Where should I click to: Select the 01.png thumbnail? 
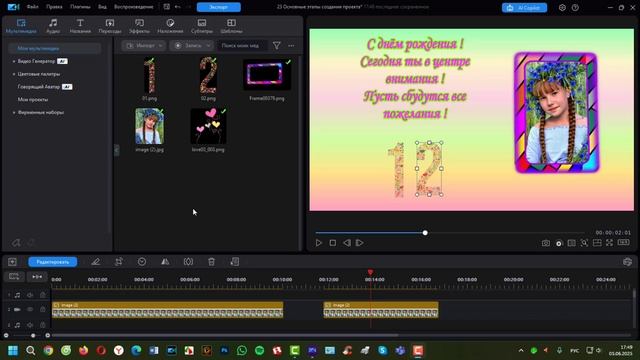pyautogui.click(x=149, y=76)
